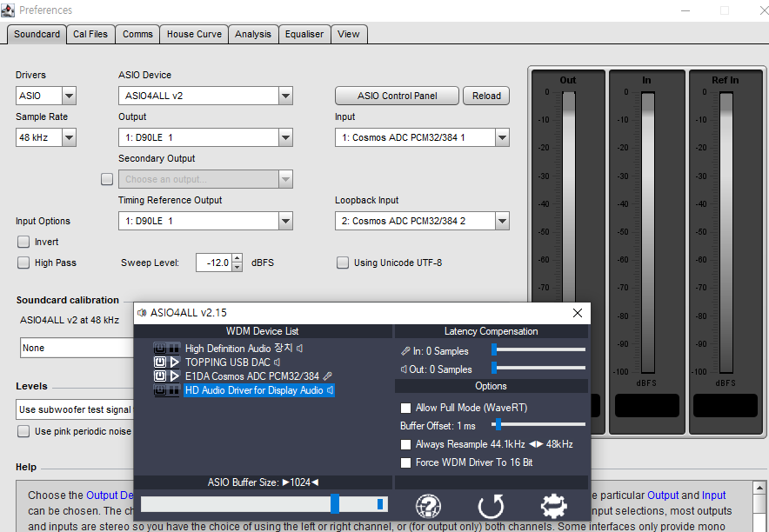Click the wrench icon next to In: 0 Samples
Image resolution: width=769 pixels, height=532 pixels.
(405, 351)
